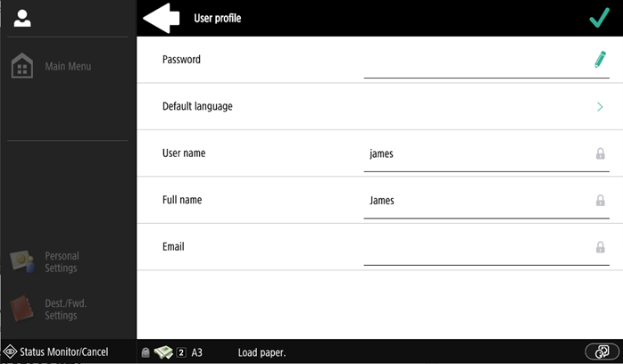Open Dest./Fwd. Settings in the sidebar
Viewport: 623px width, 364px height.
(51, 309)
